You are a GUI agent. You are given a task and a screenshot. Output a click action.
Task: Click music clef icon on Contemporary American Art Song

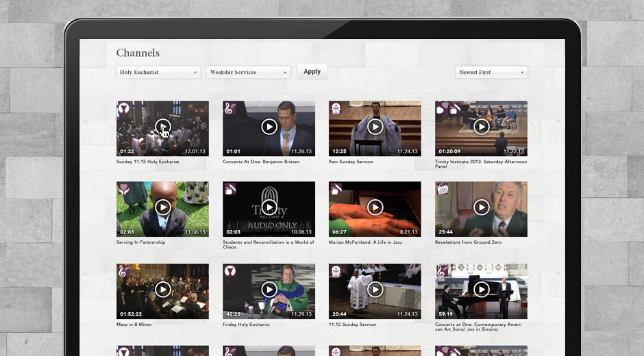[443, 270]
